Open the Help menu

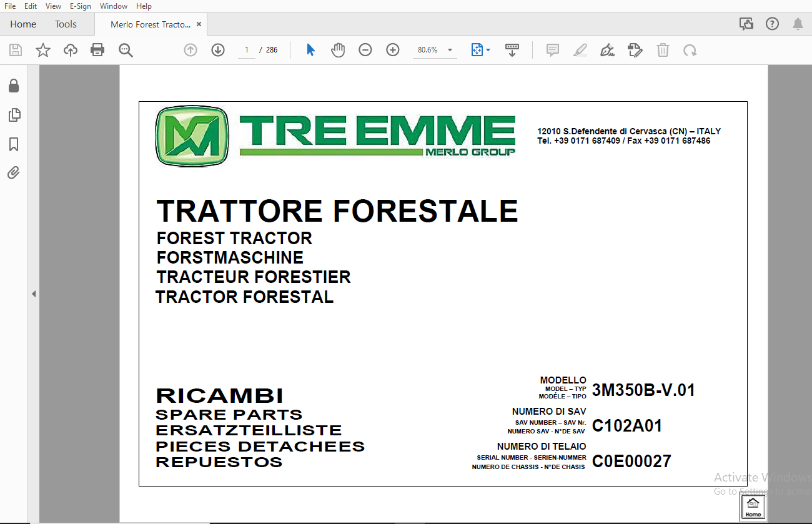click(144, 6)
